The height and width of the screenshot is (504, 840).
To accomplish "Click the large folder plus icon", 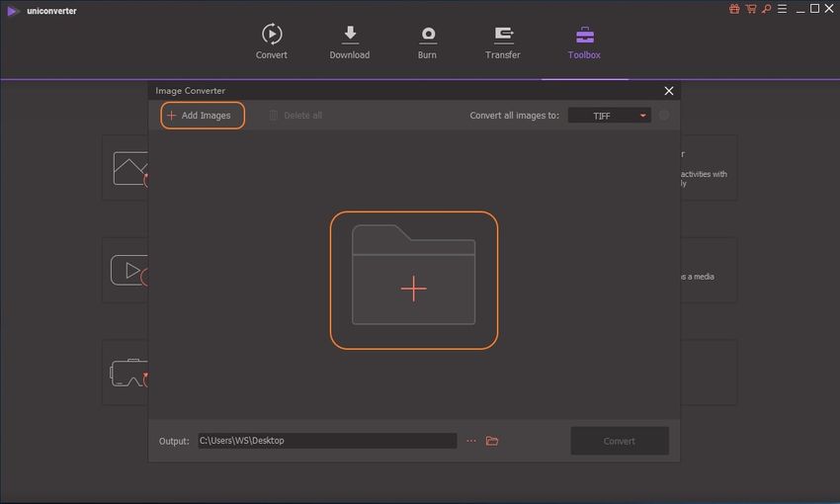I will [413, 281].
